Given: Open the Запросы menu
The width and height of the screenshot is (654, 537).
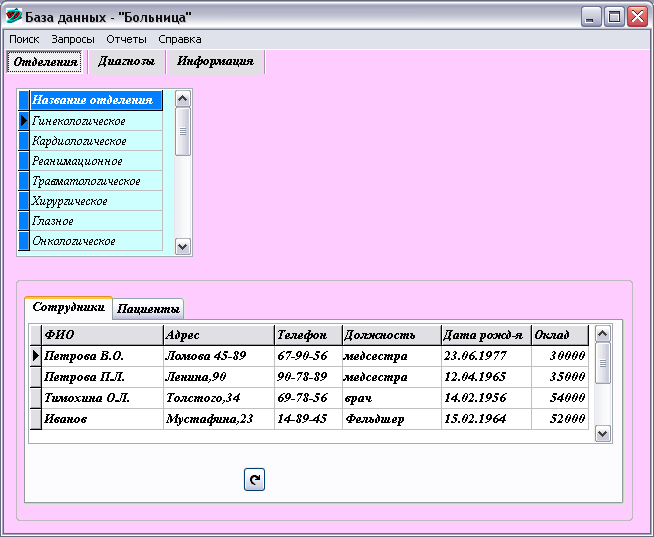Looking at the screenshot, I should (73, 39).
